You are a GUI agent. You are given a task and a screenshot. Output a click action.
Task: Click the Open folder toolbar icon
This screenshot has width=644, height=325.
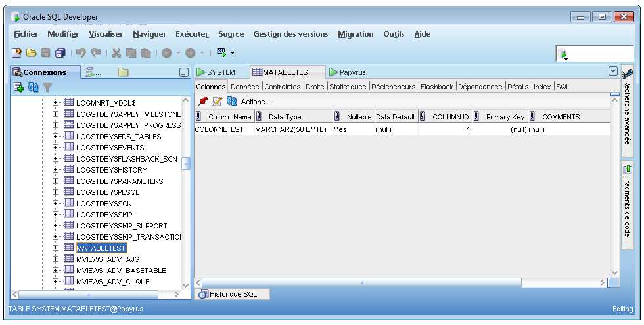(32, 53)
